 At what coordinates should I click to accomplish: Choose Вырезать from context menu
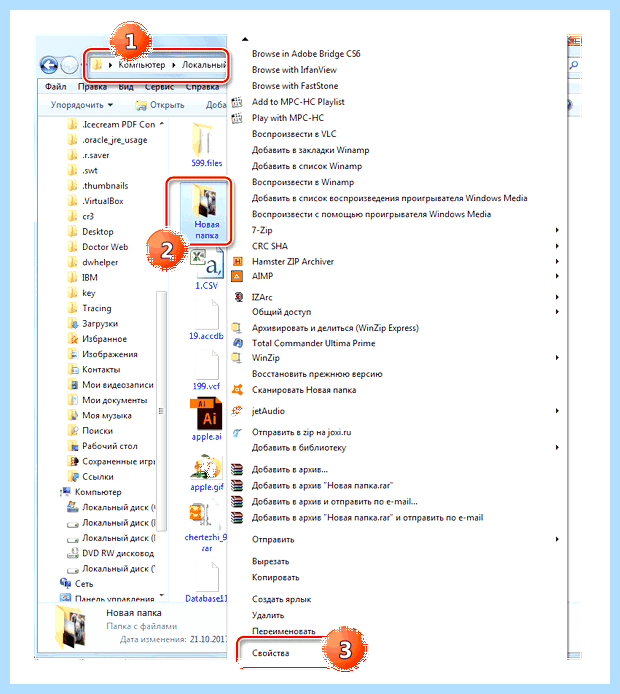coord(270,562)
